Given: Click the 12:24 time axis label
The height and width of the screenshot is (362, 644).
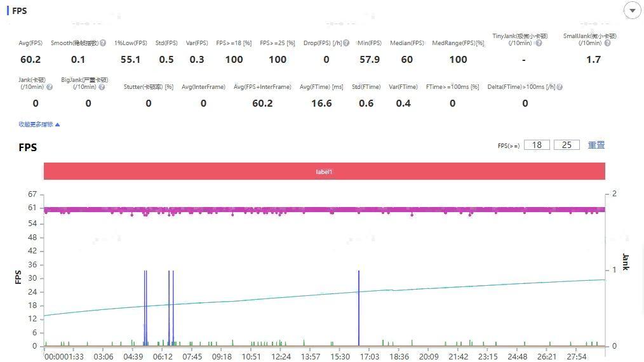Looking at the screenshot, I should [281, 357].
